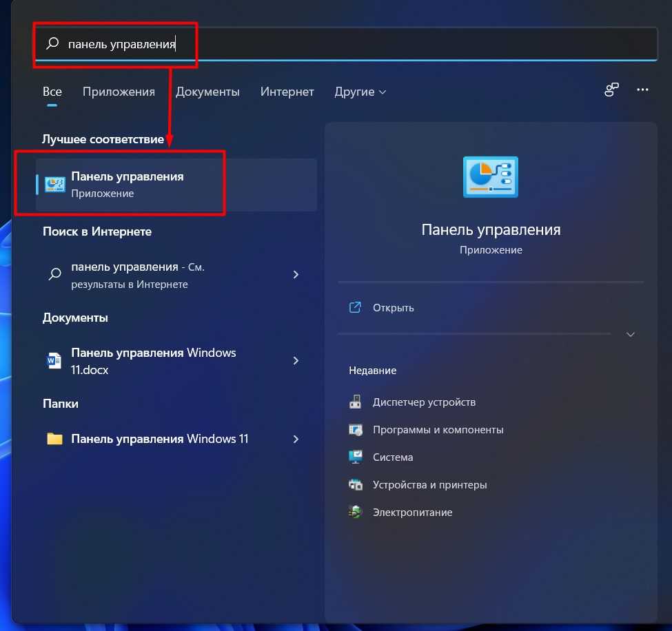Click the search account options icon
Screen dimensions: 672x631
click(x=611, y=90)
